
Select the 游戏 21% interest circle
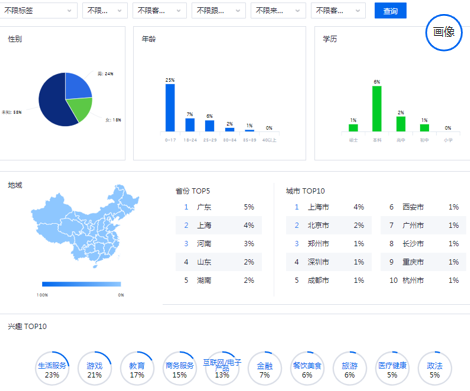coord(95,368)
